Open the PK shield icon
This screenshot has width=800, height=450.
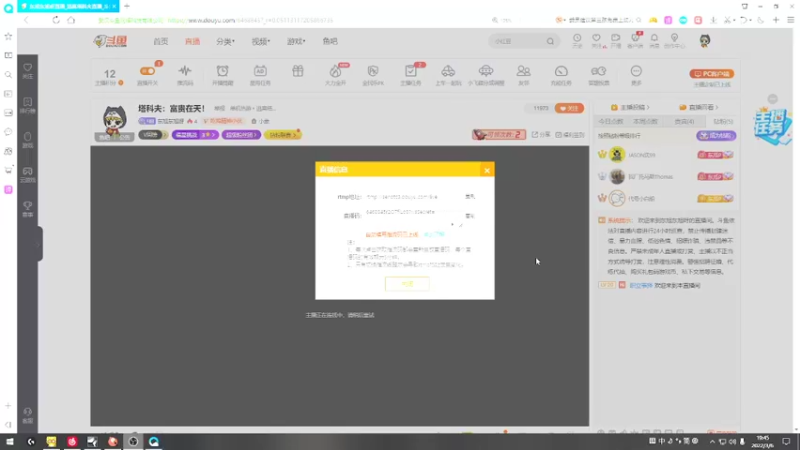[373, 74]
